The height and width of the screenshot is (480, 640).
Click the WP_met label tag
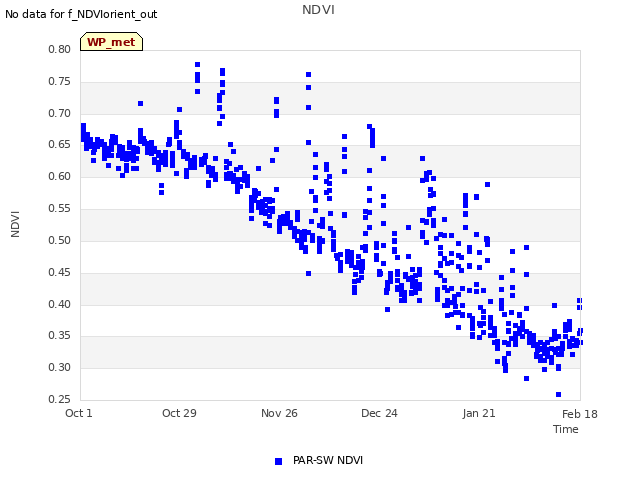[111, 42]
